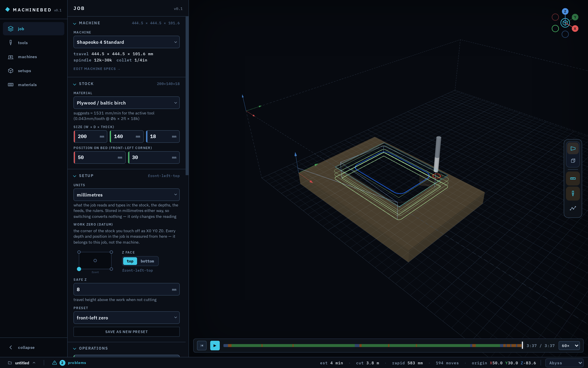Set Z face to top
Viewport: 588px width, 368px height.
pyautogui.click(x=130, y=261)
